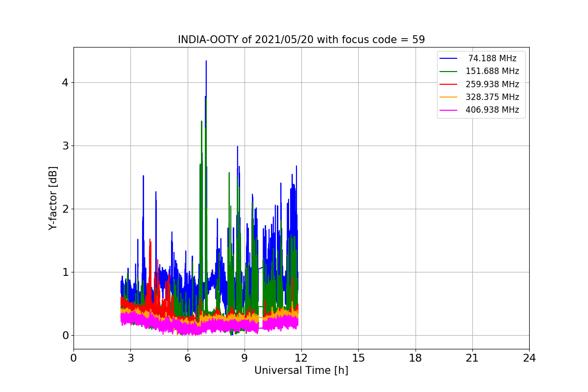
Task: Click x-axis tick label 9
Action: click(245, 358)
